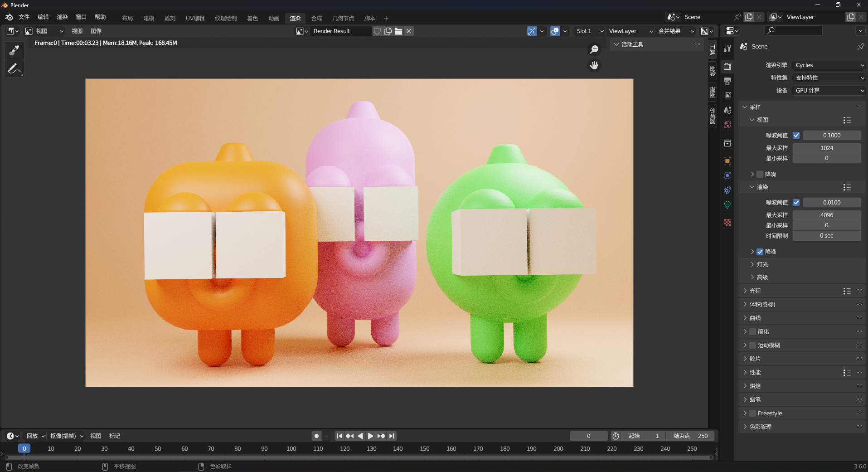Open the 特性集 feature set dropdown

[x=829, y=78]
